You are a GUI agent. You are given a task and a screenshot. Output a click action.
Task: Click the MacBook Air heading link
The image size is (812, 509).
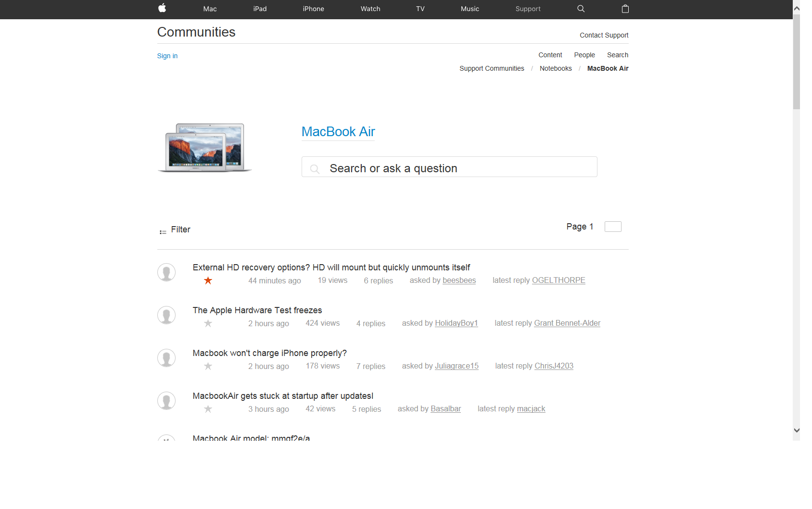(338, 132)
